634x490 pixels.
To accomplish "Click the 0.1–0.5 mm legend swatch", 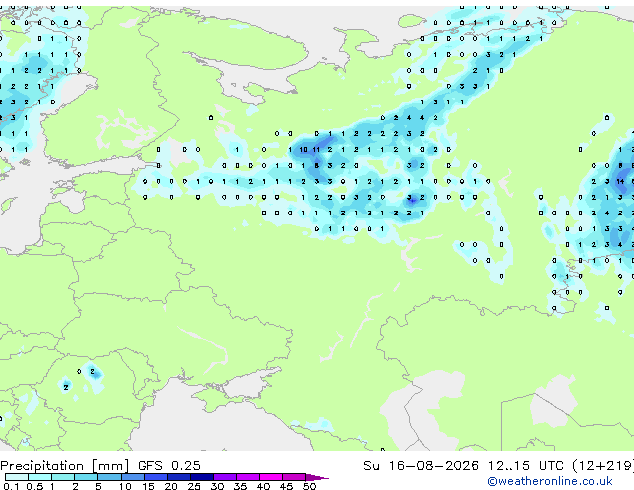I will 17,477.
